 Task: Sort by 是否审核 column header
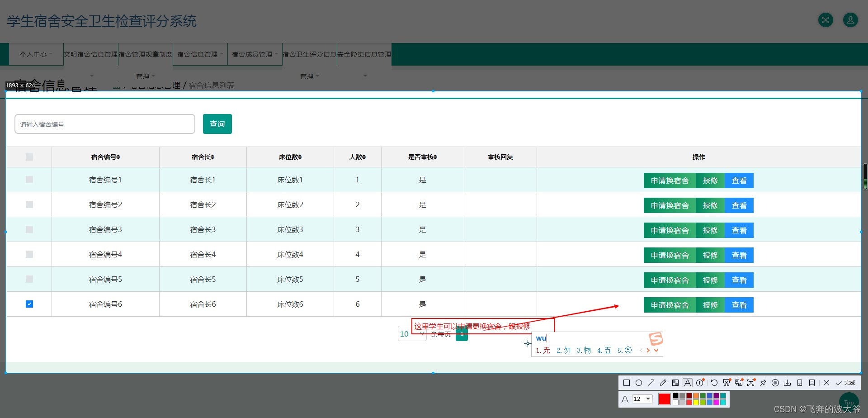coord(423,157)
